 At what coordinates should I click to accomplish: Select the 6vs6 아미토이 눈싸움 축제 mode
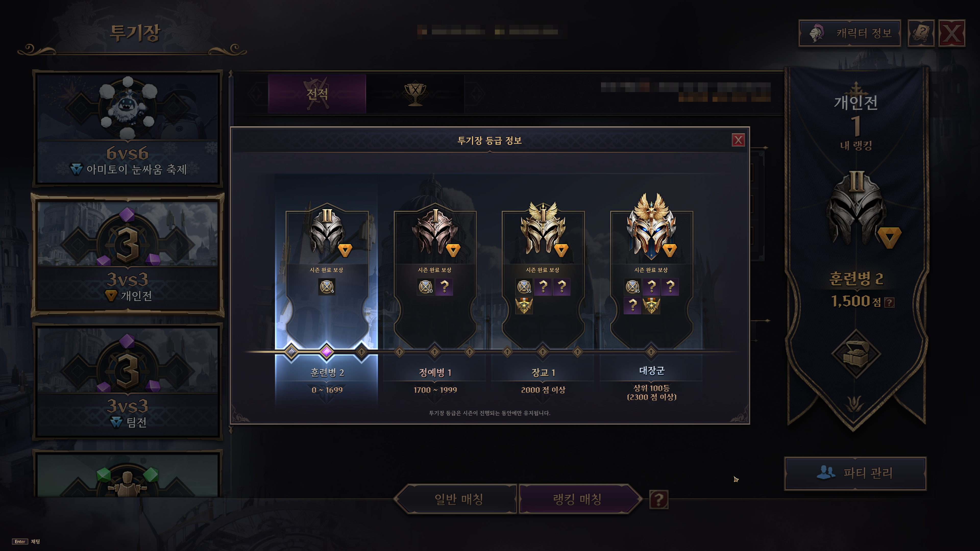[127, 128]
